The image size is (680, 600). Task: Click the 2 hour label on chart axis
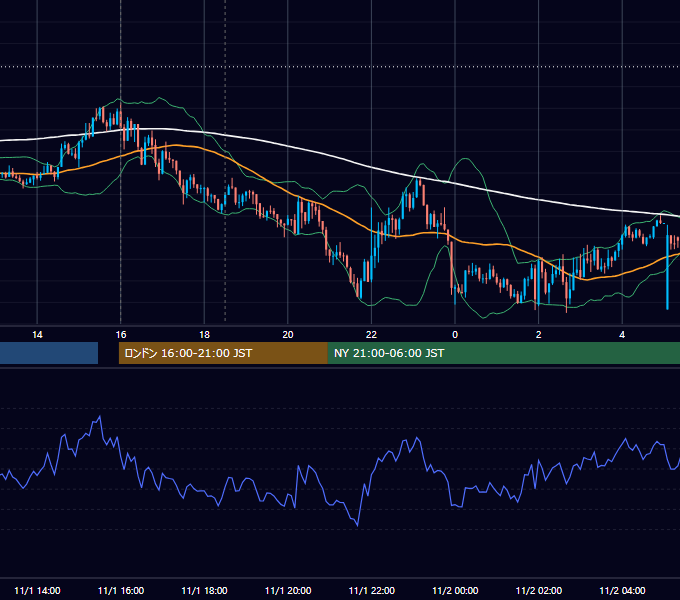(x=539, y=335)
